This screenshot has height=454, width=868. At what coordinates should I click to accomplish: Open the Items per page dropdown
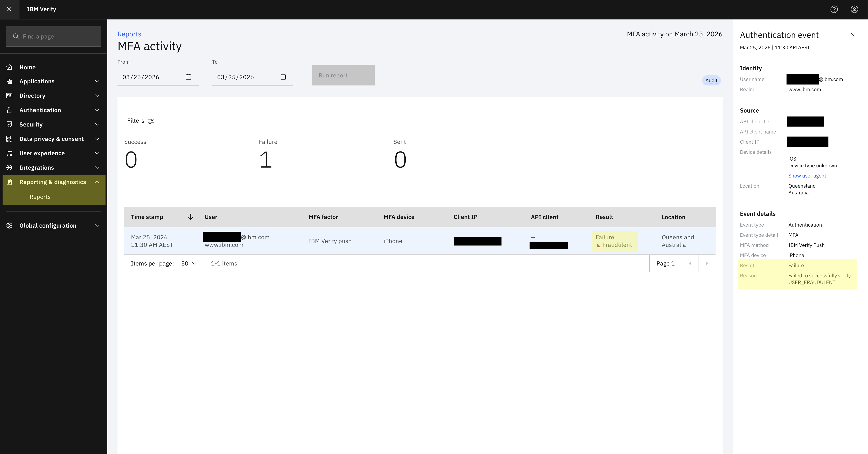(x=189, y=263)
